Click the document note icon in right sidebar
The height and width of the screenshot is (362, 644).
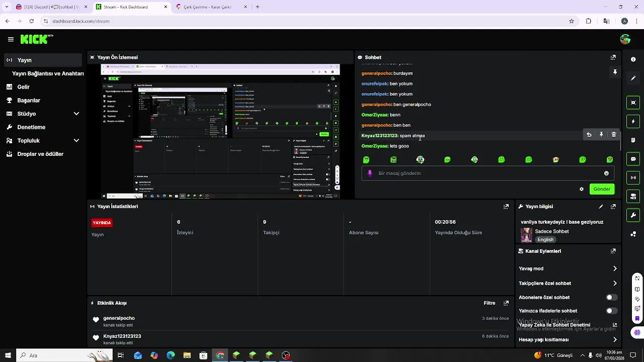tap(633, 140)
